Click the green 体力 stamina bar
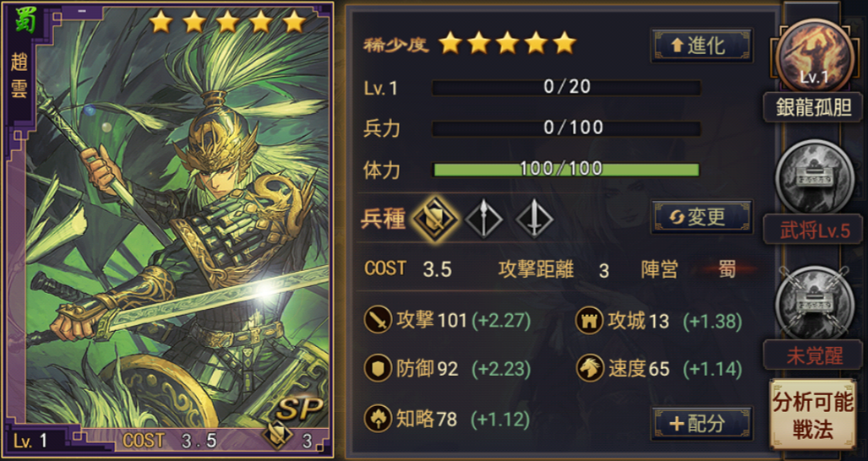The height and width of the screenshot is (461, 868). point(565,169)
